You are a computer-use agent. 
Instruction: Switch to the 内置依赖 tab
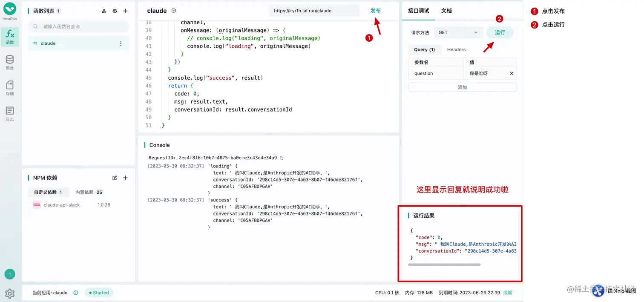[x=89, y=192]
